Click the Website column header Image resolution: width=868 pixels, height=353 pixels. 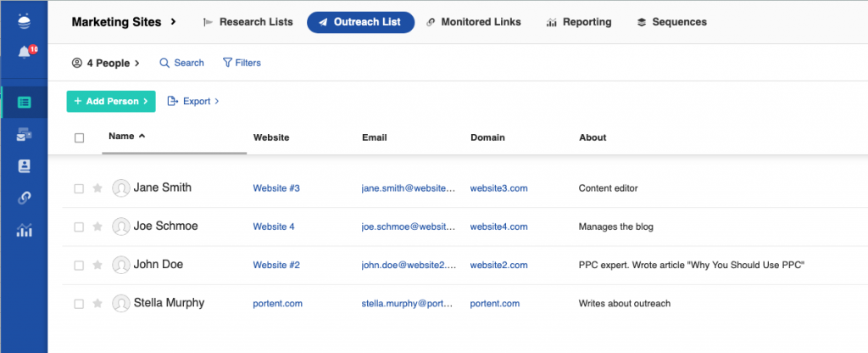coord(271,137)
